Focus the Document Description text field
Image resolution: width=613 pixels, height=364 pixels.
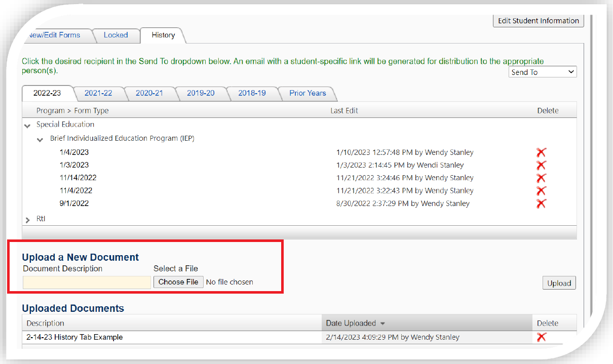coord(87,282)
